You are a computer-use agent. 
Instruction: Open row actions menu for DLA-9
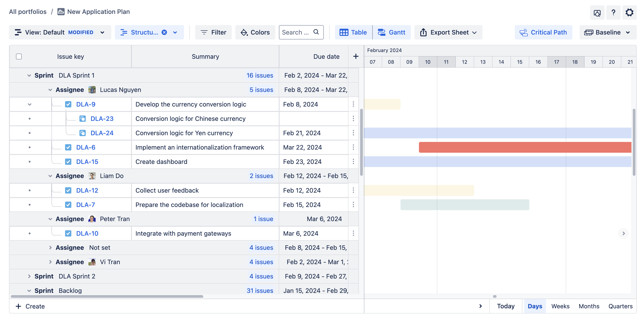[x=353, y=104]
